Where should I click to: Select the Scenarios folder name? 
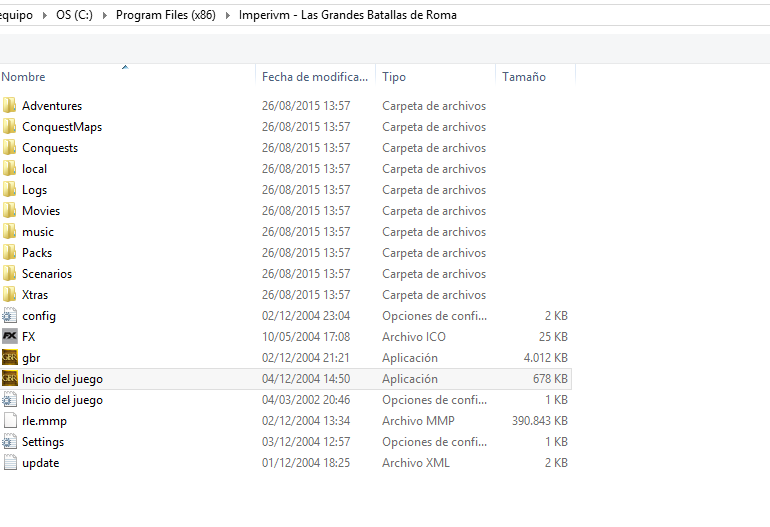click(47, 274)
